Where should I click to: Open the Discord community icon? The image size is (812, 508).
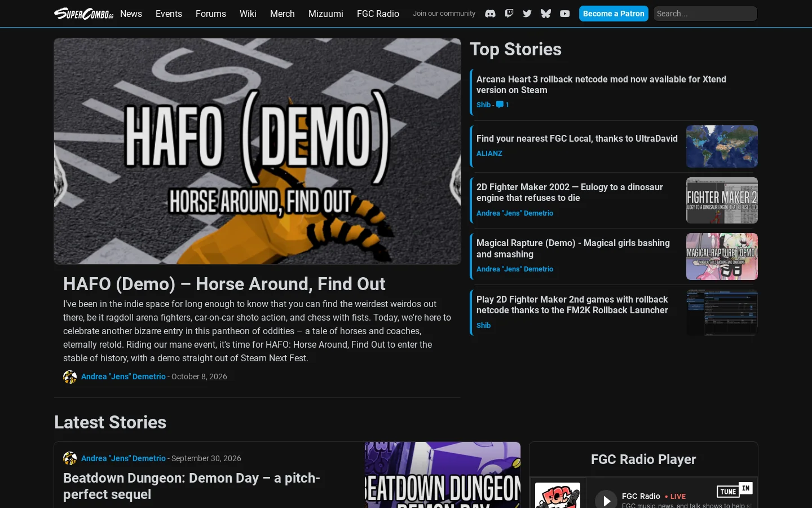coord(491,14)
